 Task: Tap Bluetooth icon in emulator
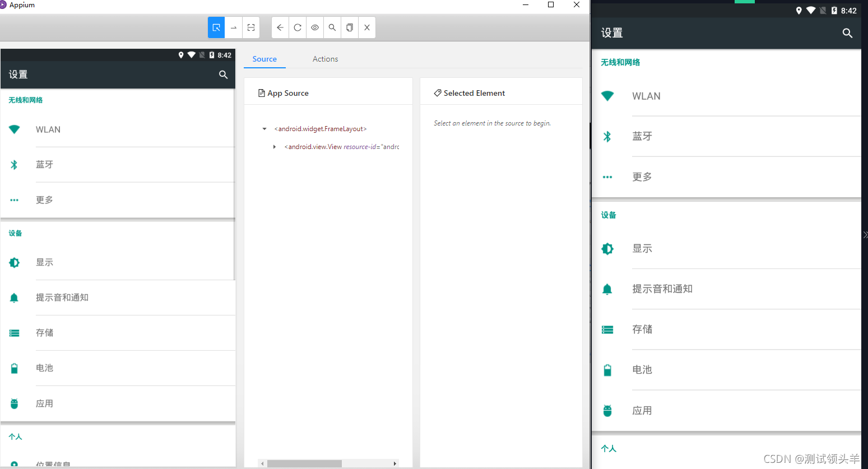click(x=607, y=136)
